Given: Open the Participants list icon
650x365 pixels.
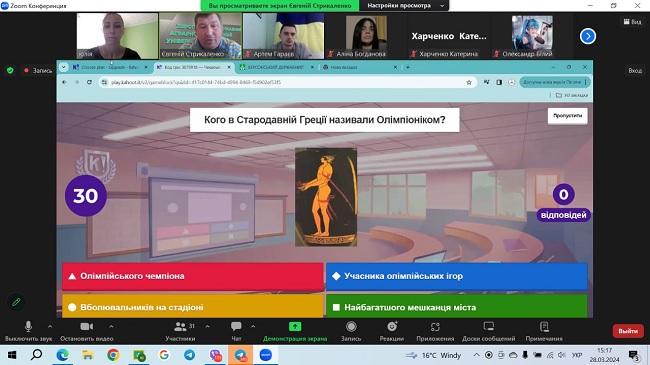Looking at the screenshot, I should coord(180,327).
